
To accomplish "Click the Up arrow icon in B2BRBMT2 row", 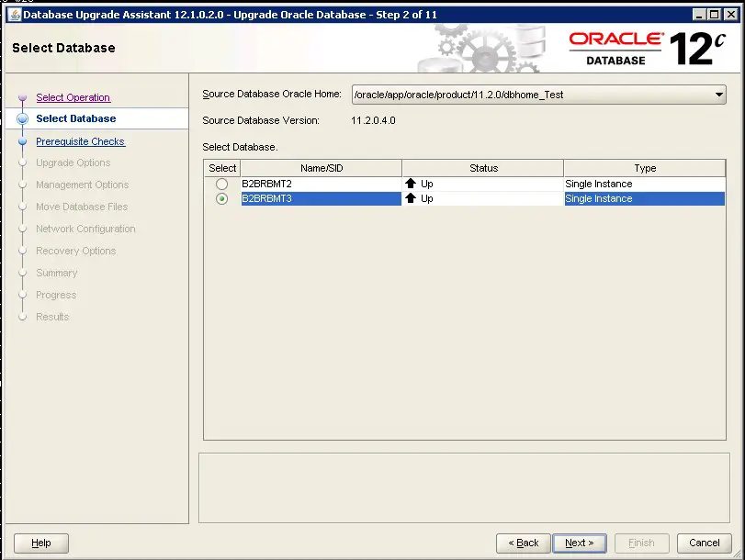I will [411, 184].
